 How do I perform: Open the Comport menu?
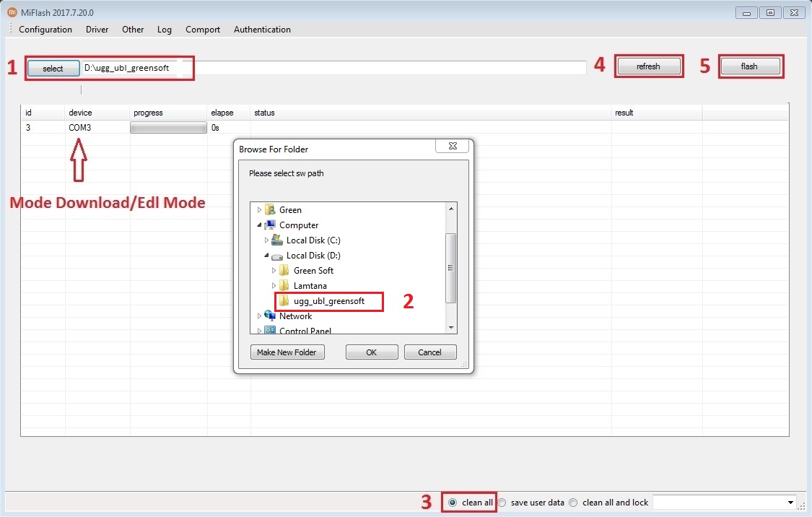pos(203,30)
